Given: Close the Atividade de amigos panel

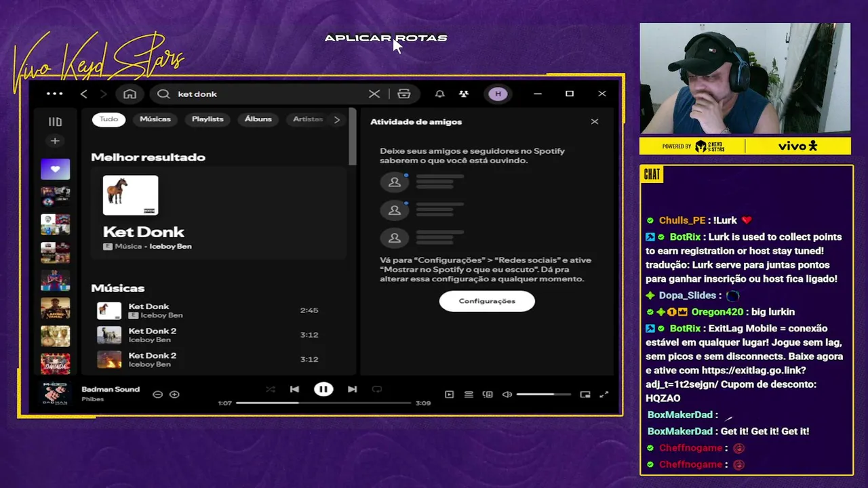Looking at the screenshot, I should coord(595,121).
